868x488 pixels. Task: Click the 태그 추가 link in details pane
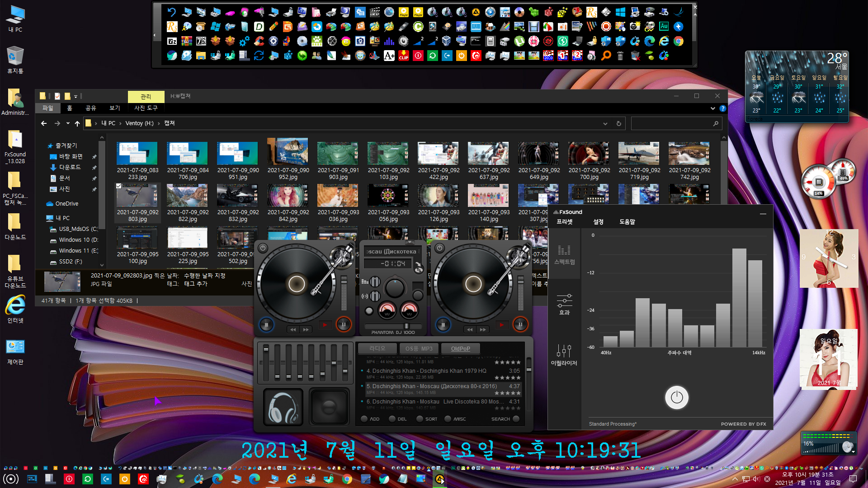[x=196, y=284]
